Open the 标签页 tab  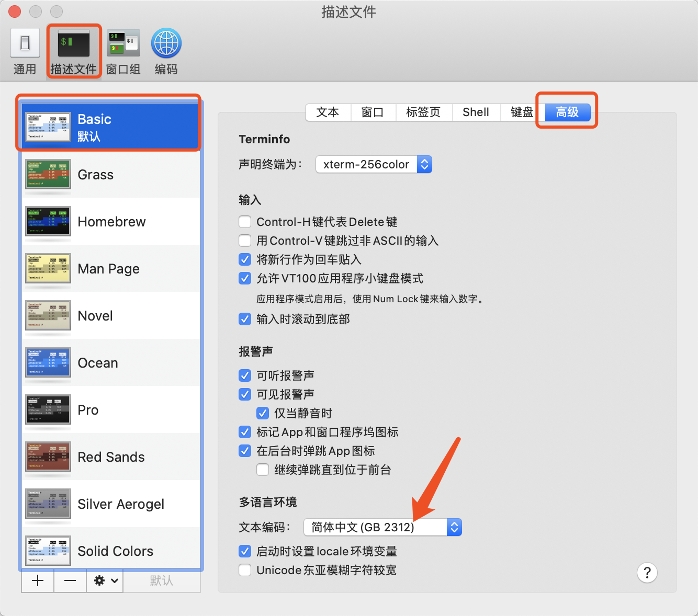tap(424, 112)
